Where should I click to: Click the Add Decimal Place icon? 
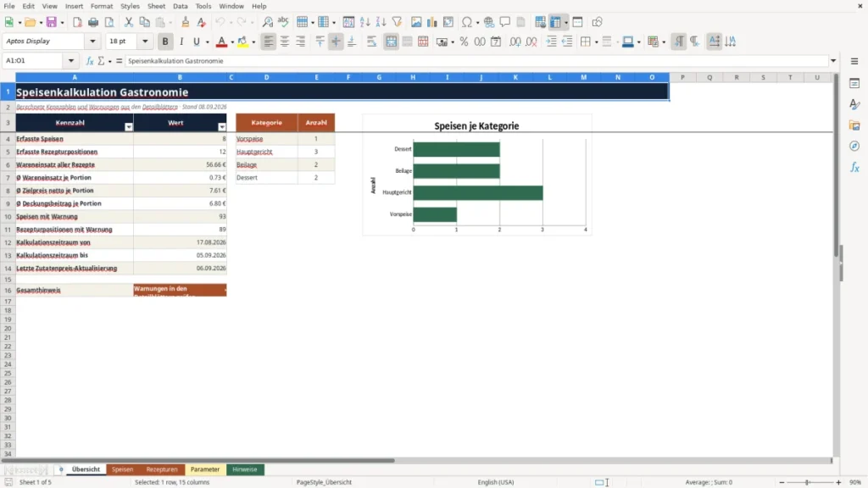[x=515, y=42]
